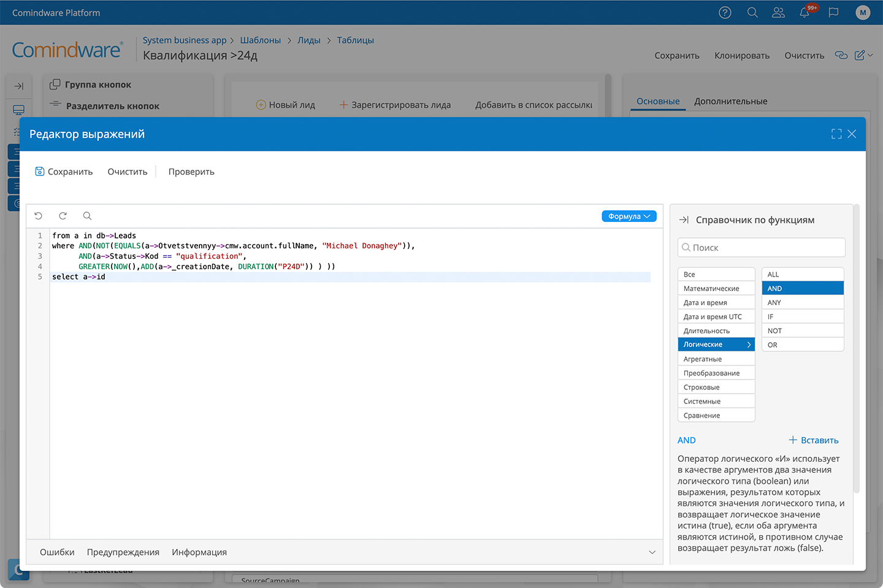Click Шаблоны breadcrumb
The image size is (883, 588).
point(260,40)
